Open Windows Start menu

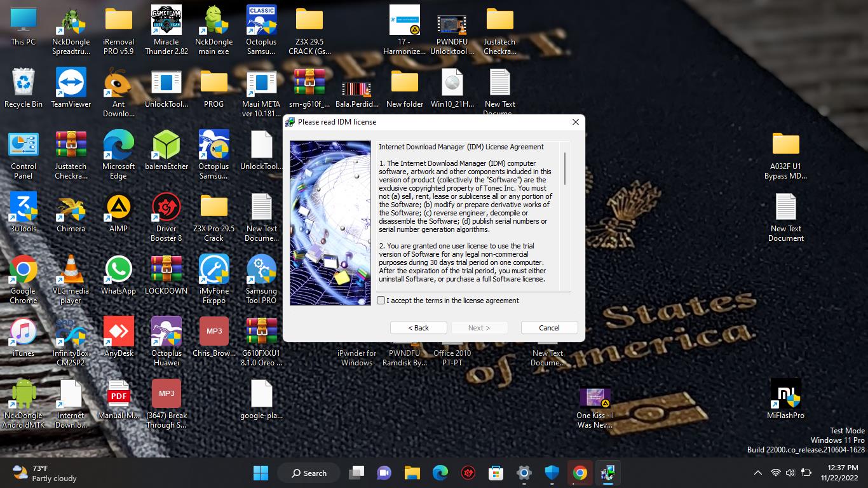tap(261, 473)
